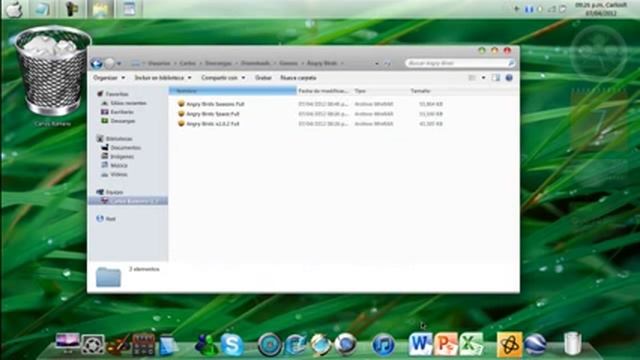
Task: Open the Compartir con dropdown
Action: (x=223, y=78)
